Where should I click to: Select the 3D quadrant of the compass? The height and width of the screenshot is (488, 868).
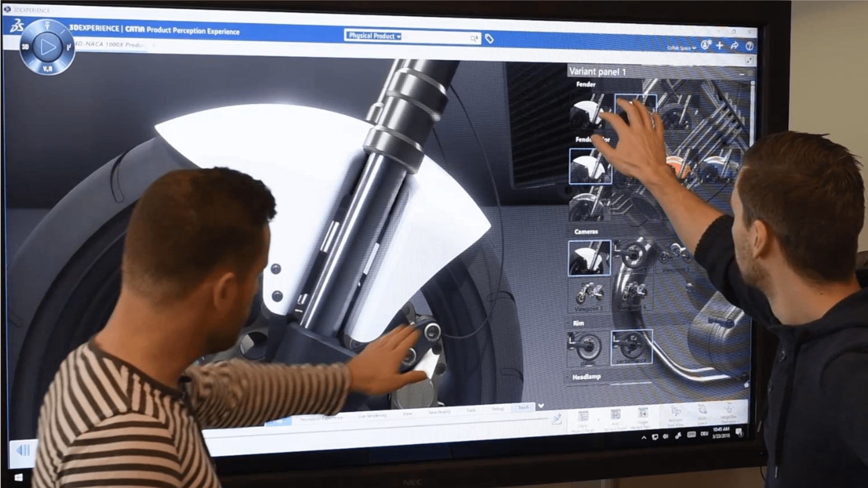coord(26,47)
